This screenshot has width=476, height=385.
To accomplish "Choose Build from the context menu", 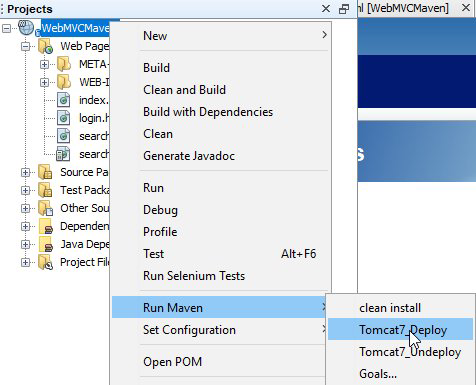I will (221, 68).
